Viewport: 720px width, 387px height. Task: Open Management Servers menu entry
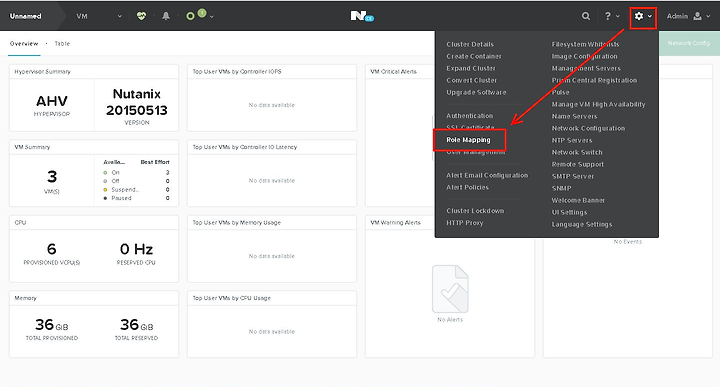coord(586,68)
